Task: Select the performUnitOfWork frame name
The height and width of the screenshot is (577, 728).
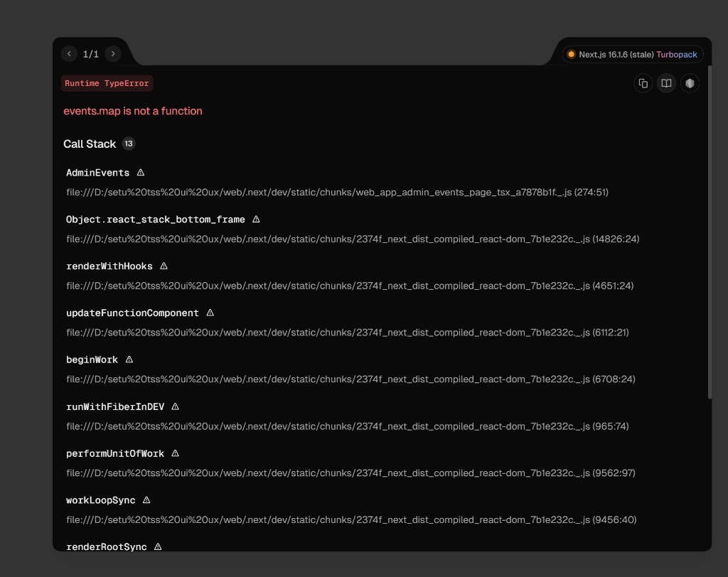Action: click(114, 453)
